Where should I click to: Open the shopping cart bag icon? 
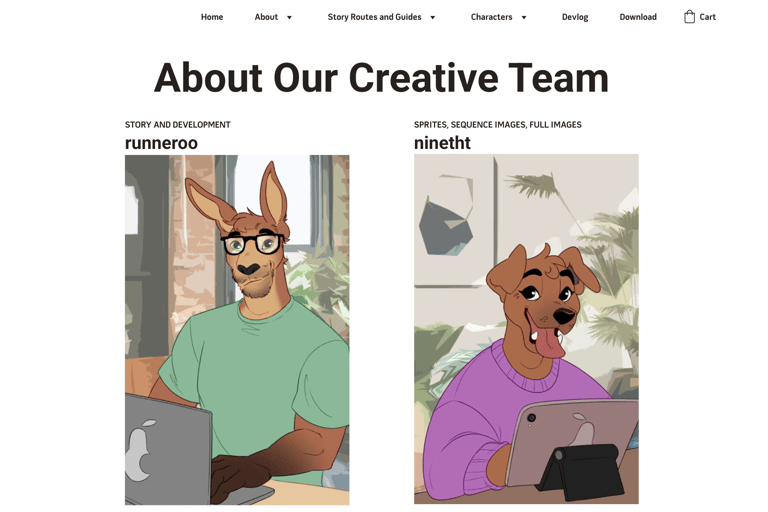689,17
